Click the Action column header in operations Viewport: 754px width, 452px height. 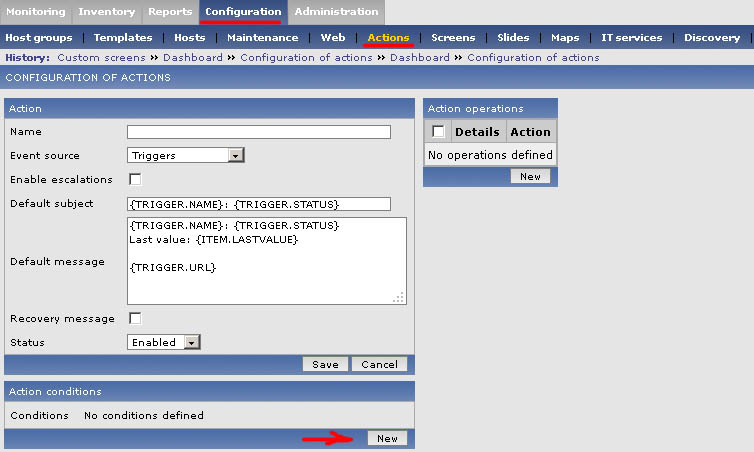click(530, 132)
